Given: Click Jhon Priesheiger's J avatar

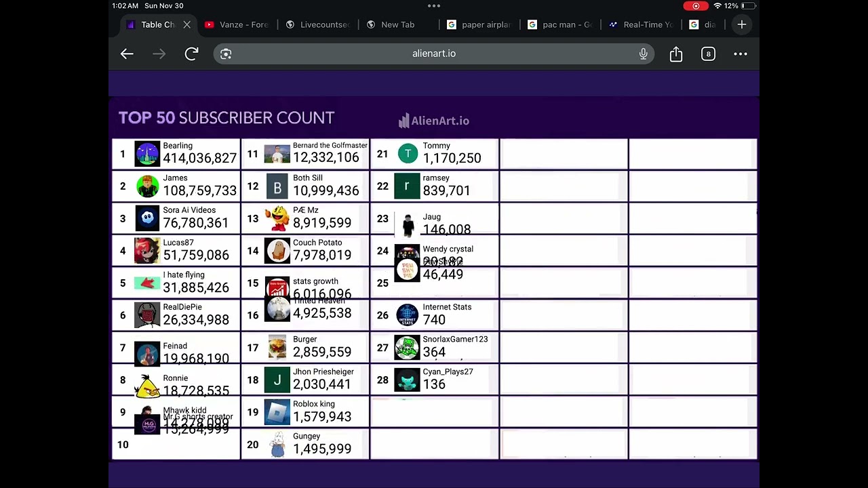Looking at the screenshot, I should click(x=277, y=380).
